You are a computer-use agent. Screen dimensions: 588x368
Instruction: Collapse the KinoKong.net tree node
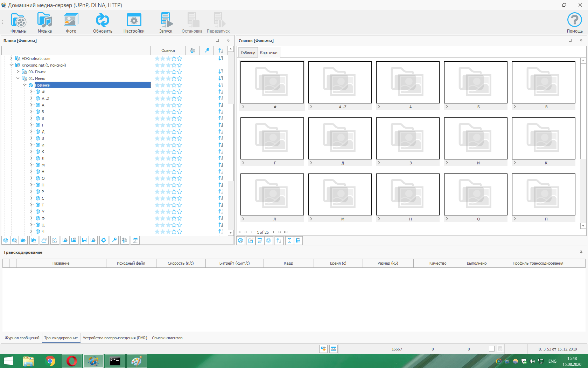(11, 65)
